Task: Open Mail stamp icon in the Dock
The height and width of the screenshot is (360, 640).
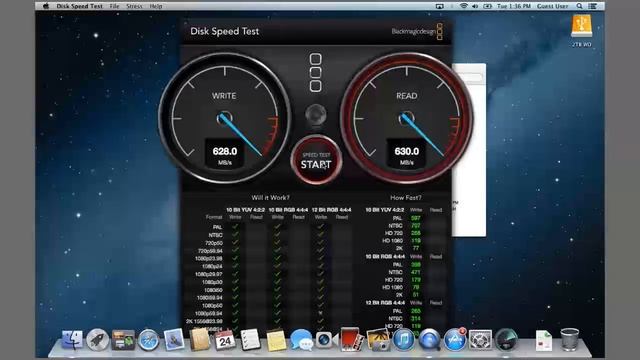Action: coord(174,339)
